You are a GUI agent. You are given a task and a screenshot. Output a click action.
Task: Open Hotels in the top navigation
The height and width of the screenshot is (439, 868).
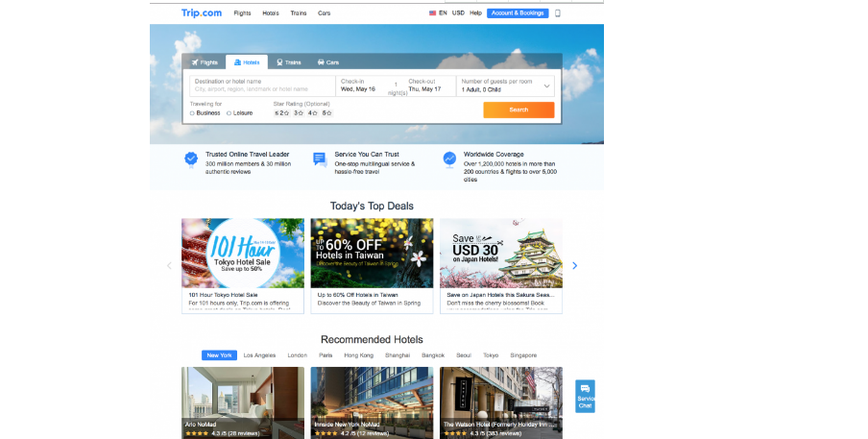271,13
